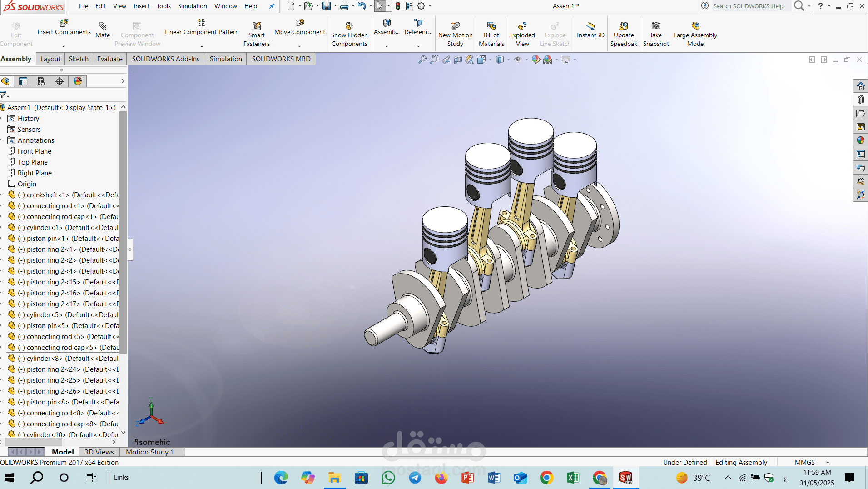Open DisplayManager tab icon

(78, 81)
